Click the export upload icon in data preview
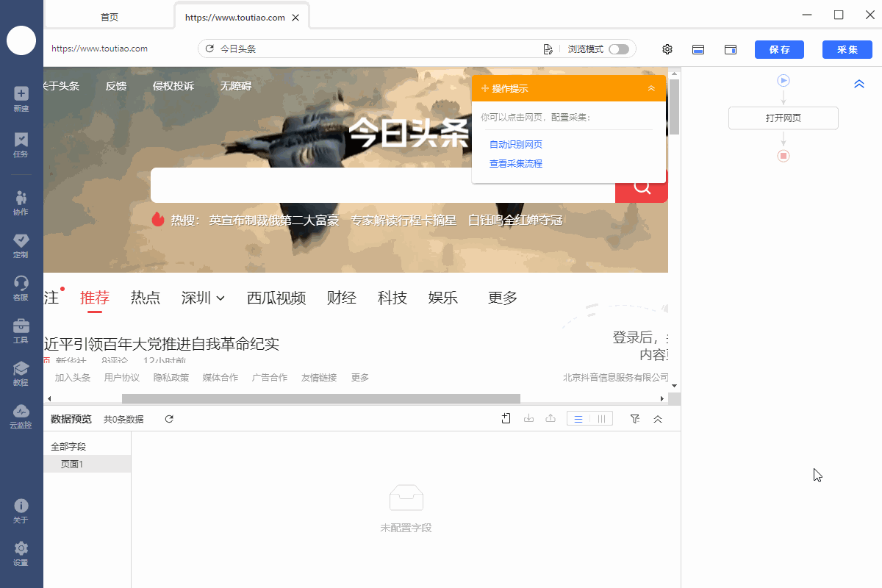 point(550,419)
